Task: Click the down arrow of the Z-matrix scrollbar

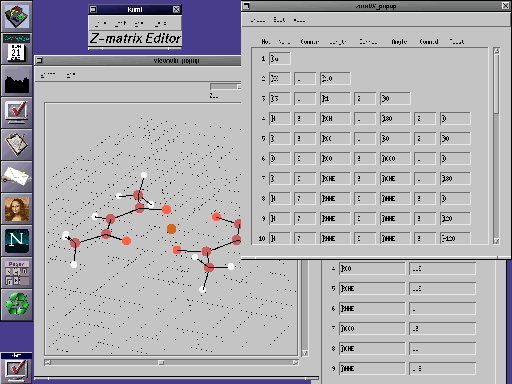Action: point(496,241)
